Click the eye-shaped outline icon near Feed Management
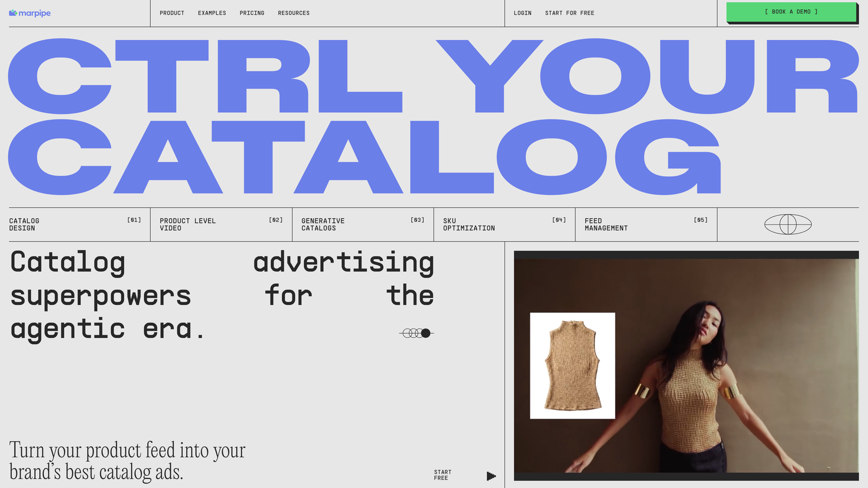 pyautogui.click(x=788, y=224)
